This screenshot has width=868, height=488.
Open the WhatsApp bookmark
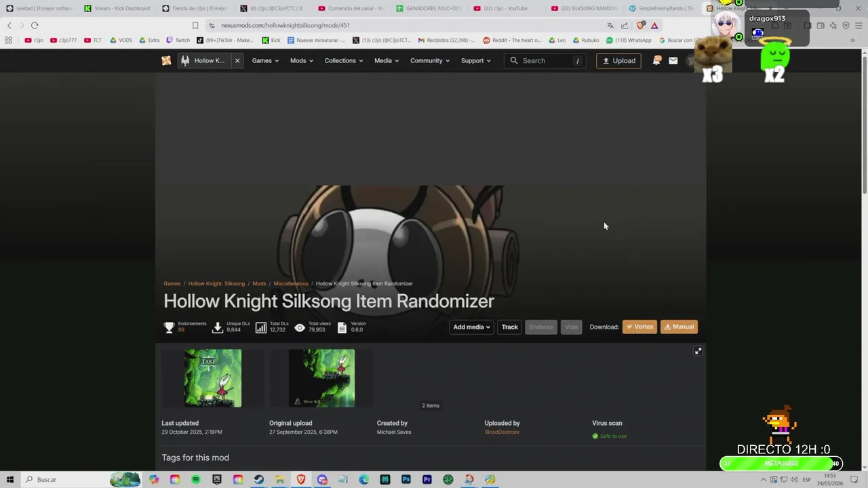[x=628, y=40]
